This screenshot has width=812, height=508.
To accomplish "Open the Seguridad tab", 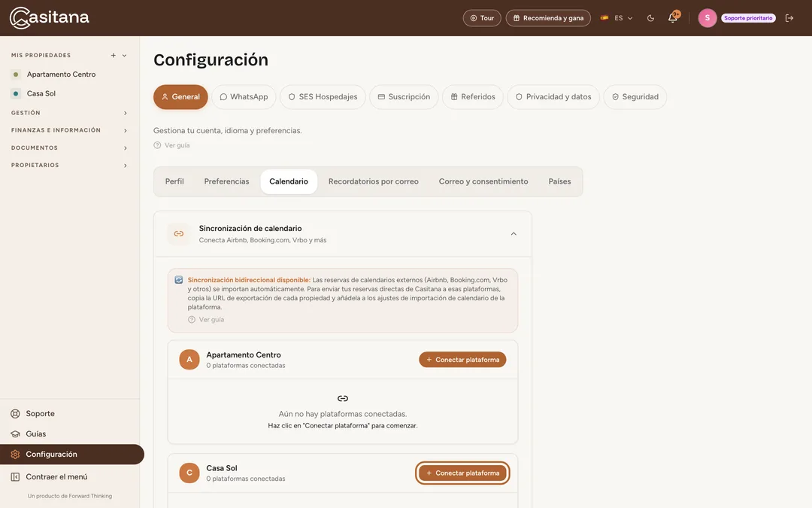I will pos(635,97).
